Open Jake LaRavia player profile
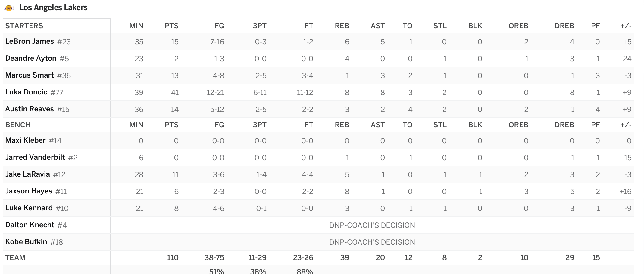This screenshot has height=274, width=644. (27, 174)
